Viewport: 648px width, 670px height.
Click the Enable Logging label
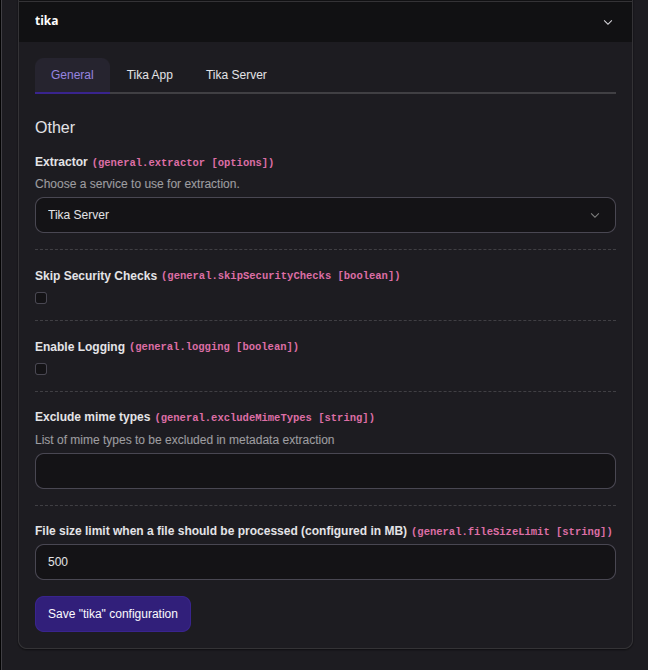coord(80,347)
